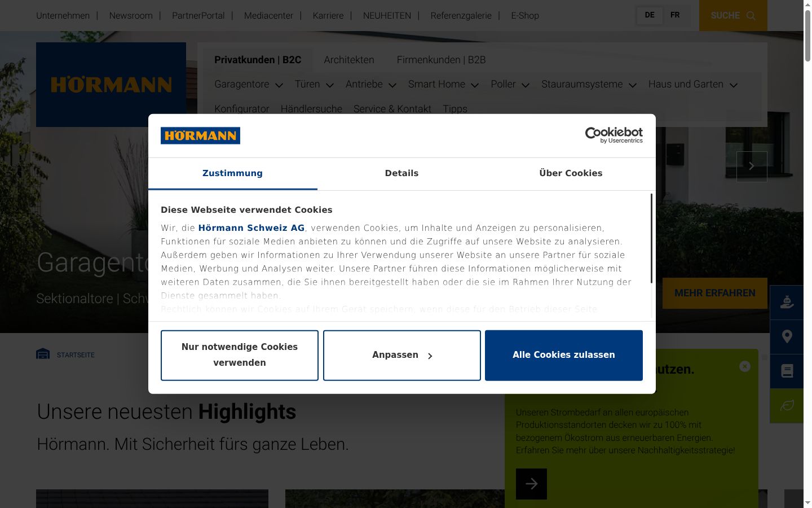
Task: Open the PartnerPortal link
Action: point(198,16)
